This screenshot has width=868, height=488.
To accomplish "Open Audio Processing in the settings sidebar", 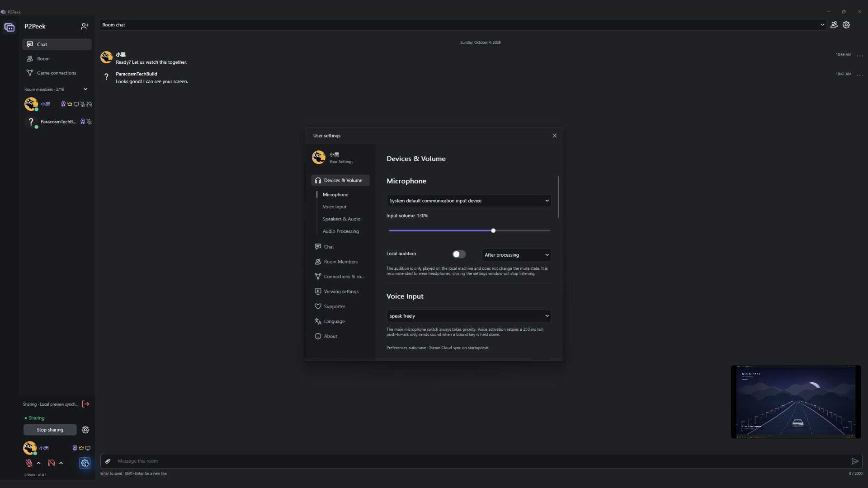I will [341, 231].
